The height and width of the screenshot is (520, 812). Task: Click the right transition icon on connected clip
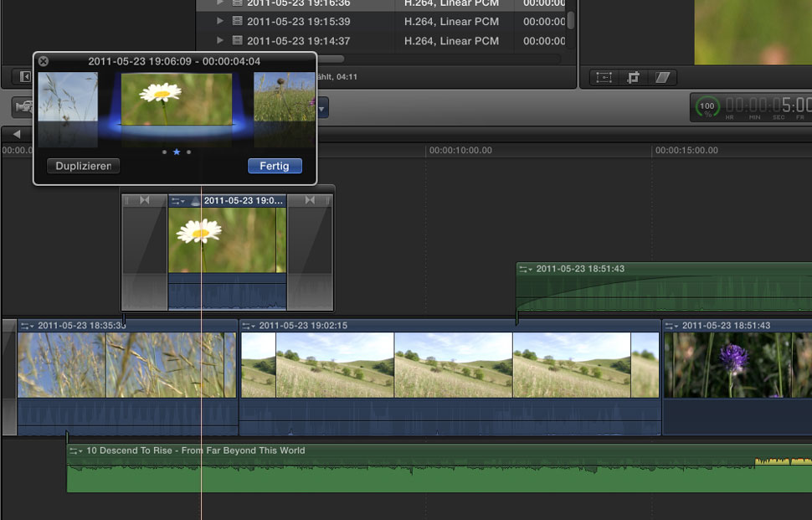click(310, 201)
